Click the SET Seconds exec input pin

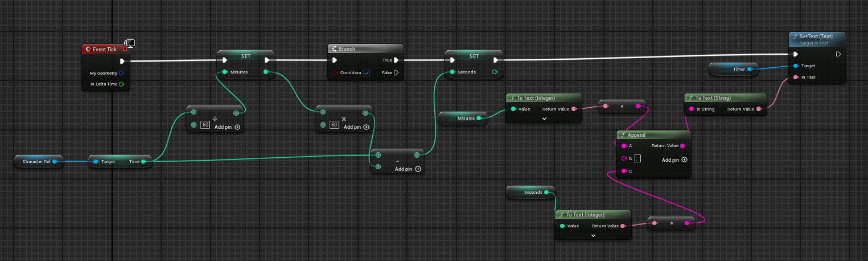(452, 60)
